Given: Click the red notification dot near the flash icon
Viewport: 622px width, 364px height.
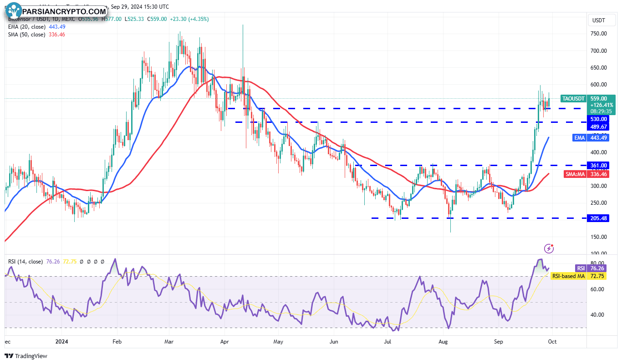Looking at the screenshot, I should click(552, 244).
